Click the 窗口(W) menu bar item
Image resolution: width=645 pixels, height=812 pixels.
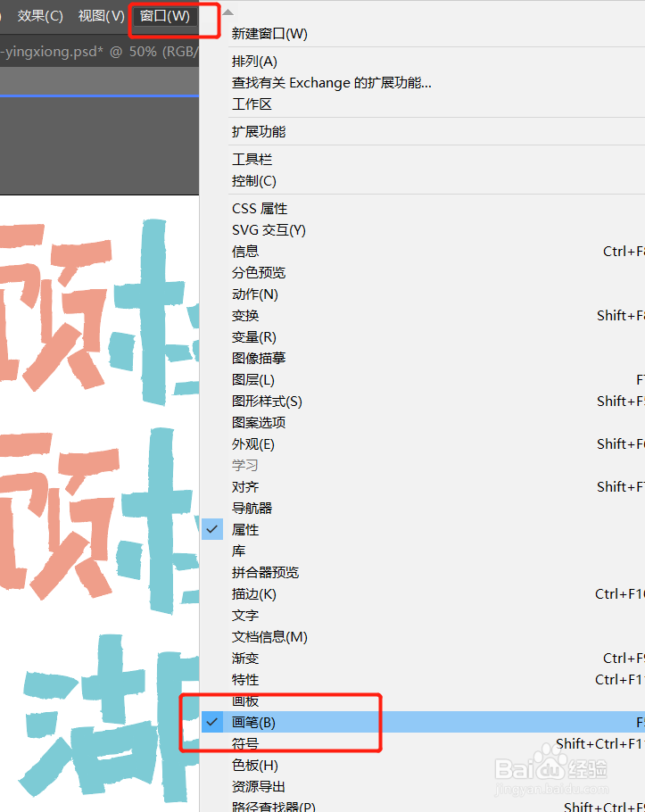coord(165,15)
